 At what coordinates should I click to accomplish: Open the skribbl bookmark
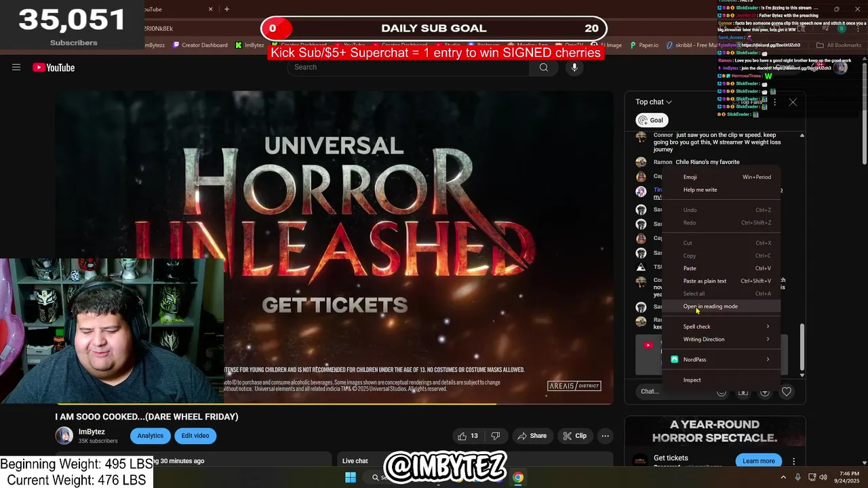point(692,45)
